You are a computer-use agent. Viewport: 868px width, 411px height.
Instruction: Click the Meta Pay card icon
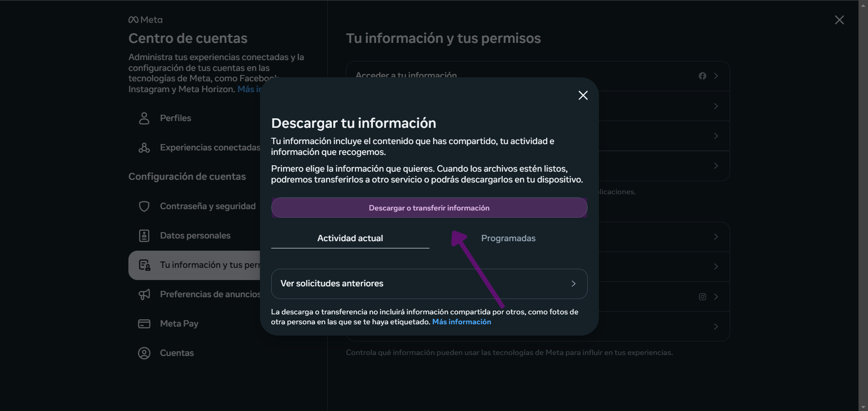point(144,324)
